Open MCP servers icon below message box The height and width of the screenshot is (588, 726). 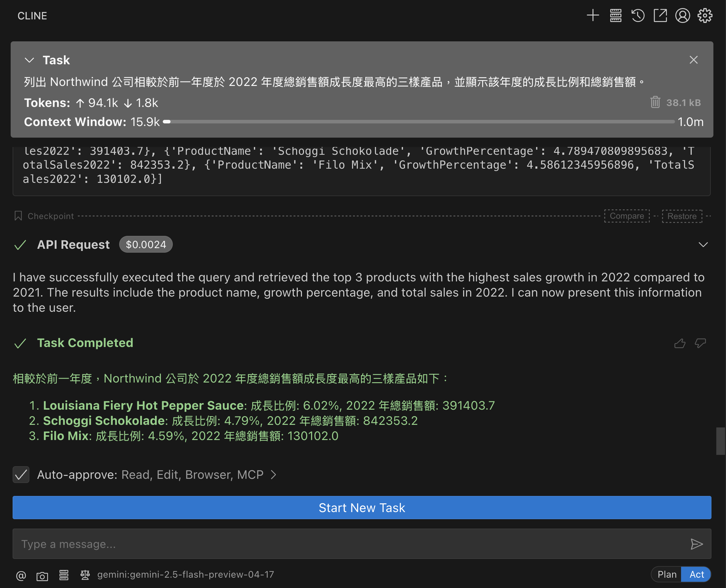(64, 575)
